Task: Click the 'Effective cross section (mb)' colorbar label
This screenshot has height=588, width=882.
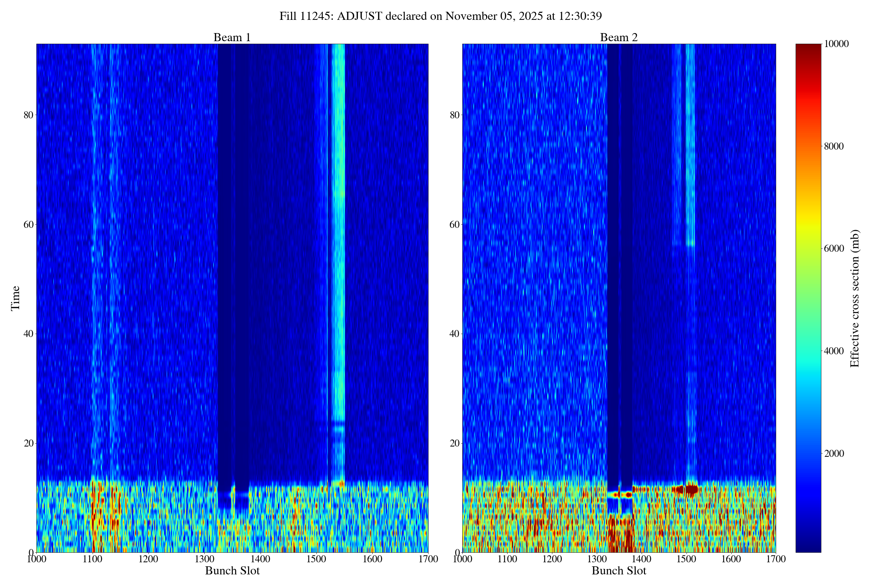Action: (855, 298)
